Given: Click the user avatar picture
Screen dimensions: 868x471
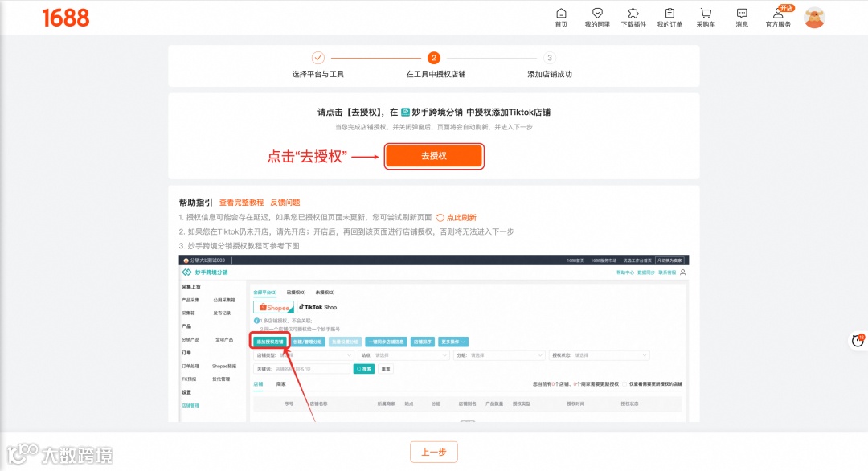Looking at the screenshot, I should click(x=814, y=18).
